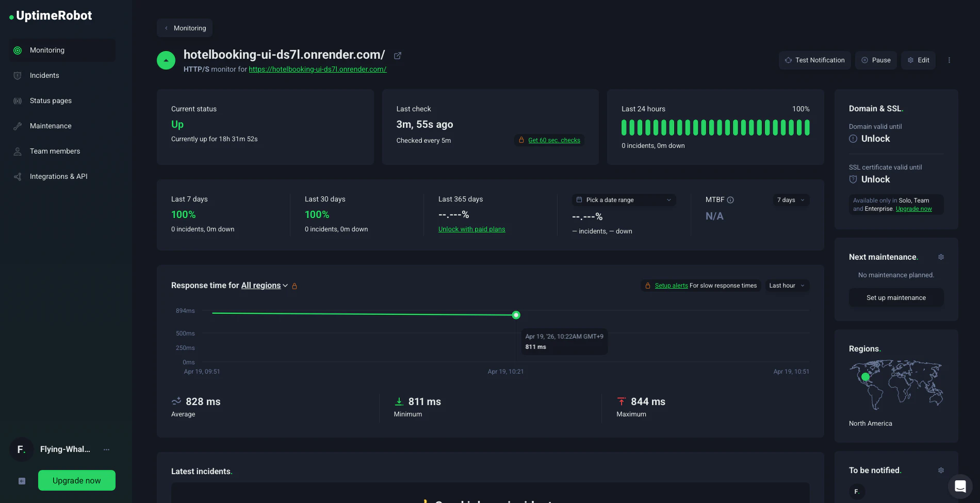Click the 'North America' region label

coord(871,424)
